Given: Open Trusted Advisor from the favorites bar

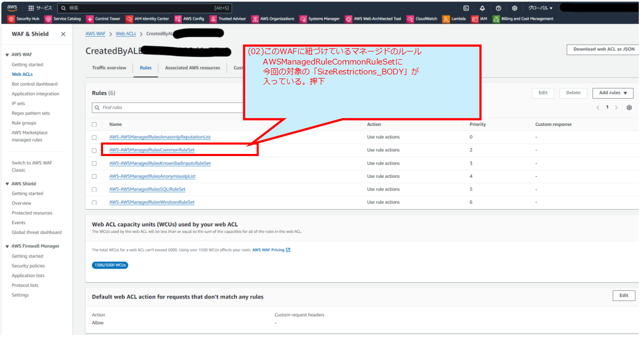Looking at the screenshot, I should click(x=228, y=19).
